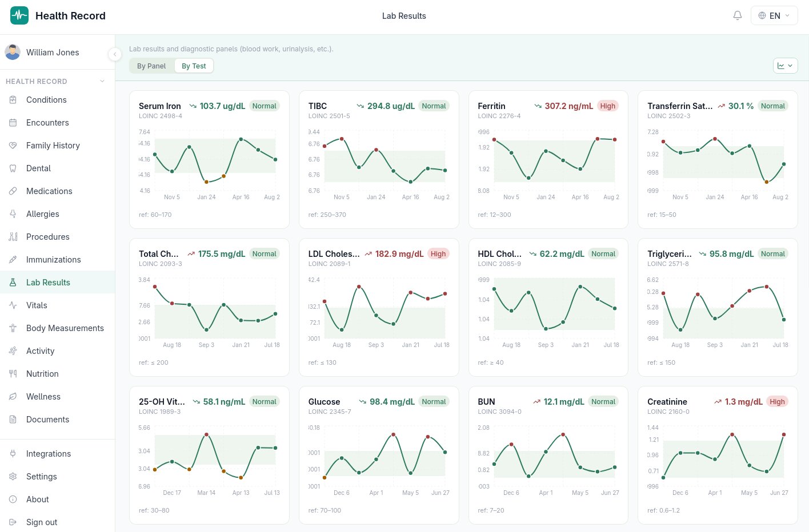Click the Transferrin Sat... card title
This screenshot has width=809, height=532.
(x=680, y=106)
